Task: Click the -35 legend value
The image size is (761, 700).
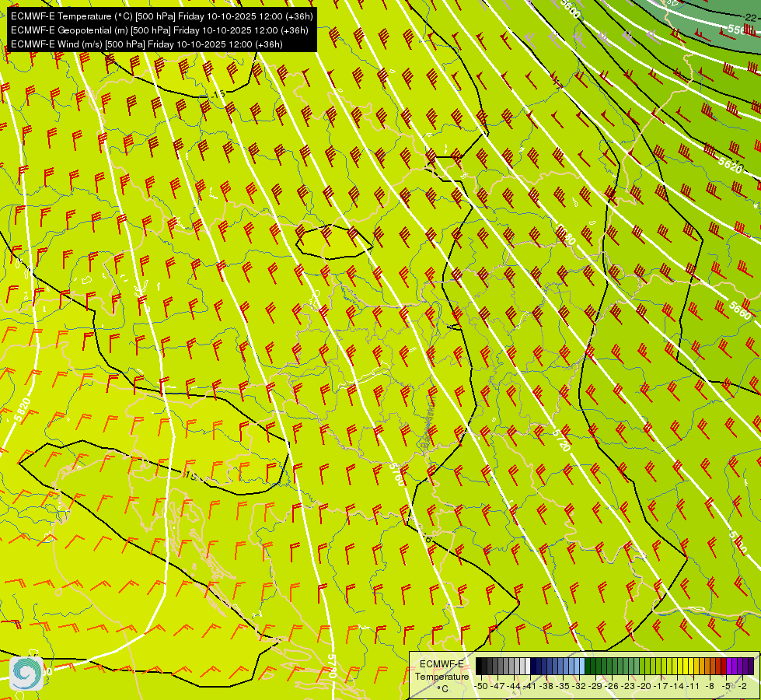Action: pyautogui.click(x=564, y=686)
